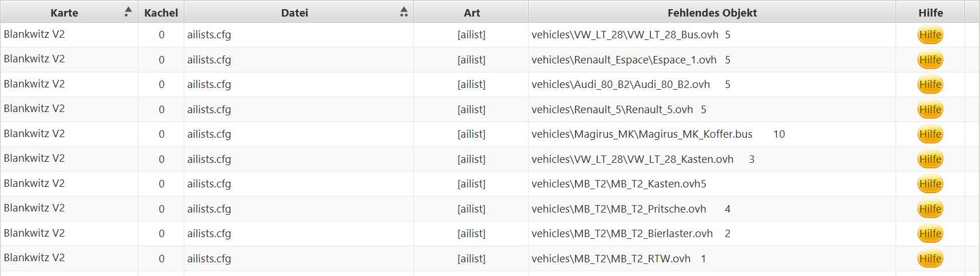The image size is (980, 276).
Task: Click Hilfe beside MB_T2_Bierlaster.ovh
Action: point(930,234)
